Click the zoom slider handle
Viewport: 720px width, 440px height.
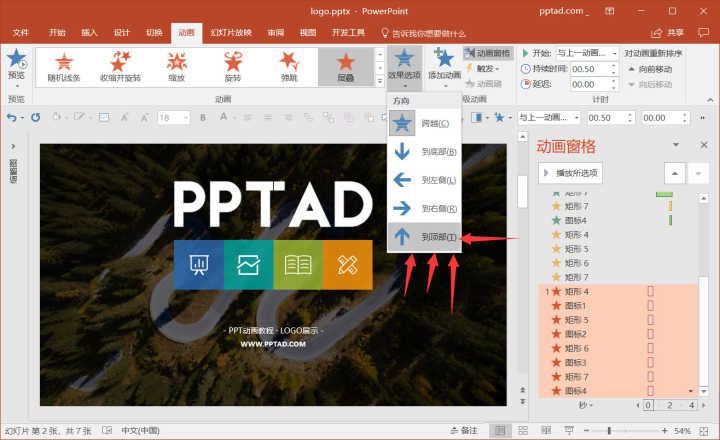609,431
